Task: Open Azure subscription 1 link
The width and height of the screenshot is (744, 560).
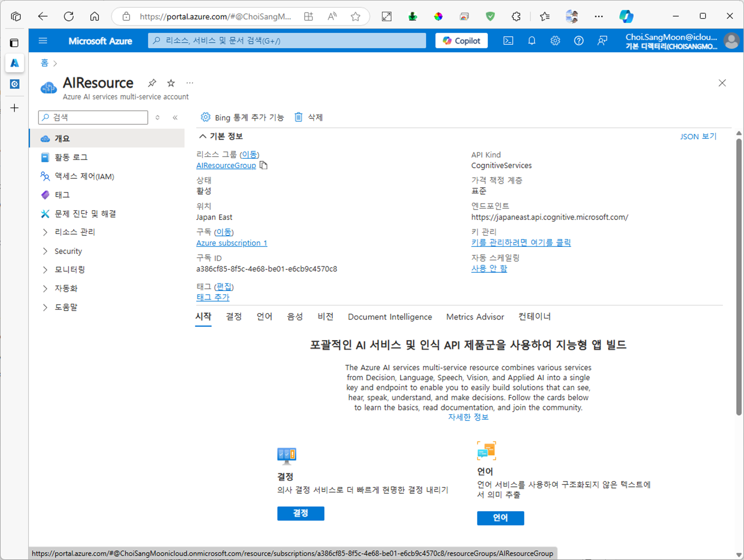Action: pyautogui.click(x=231, y=243)
